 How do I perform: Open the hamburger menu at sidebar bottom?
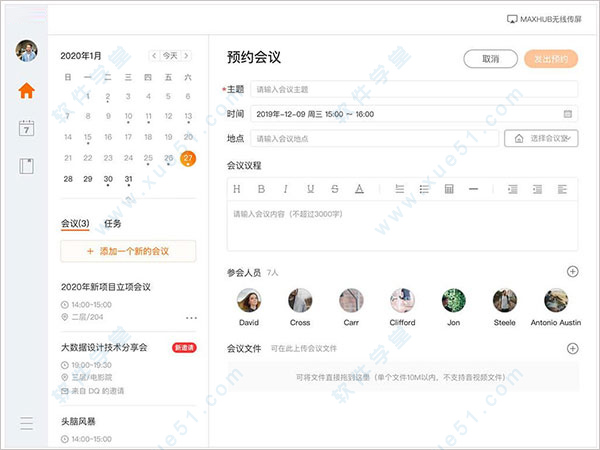point(26,423)
